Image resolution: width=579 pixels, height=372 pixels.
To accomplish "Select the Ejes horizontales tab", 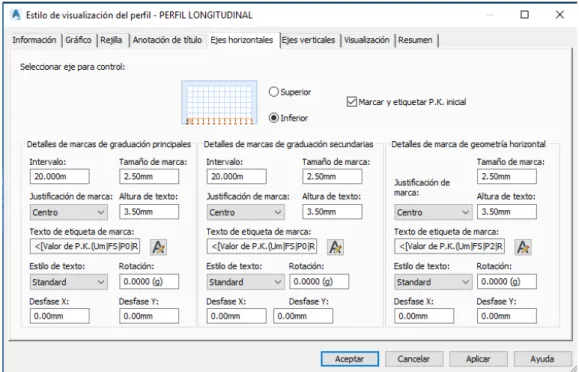I will tap(242, 40).
